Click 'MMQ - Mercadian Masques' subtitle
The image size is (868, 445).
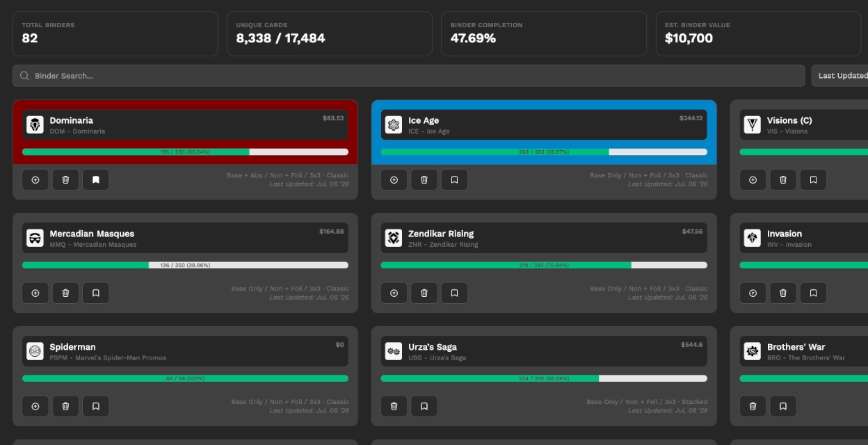93,245
